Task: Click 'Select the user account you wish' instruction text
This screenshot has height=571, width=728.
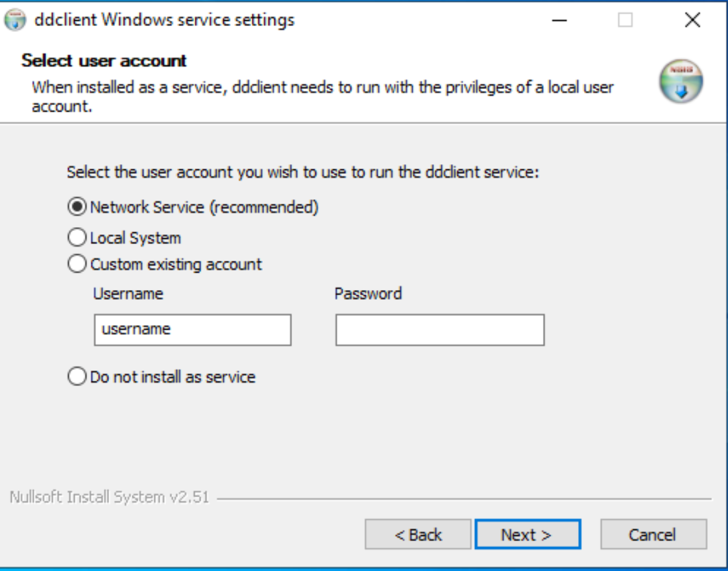Action: 303,172
